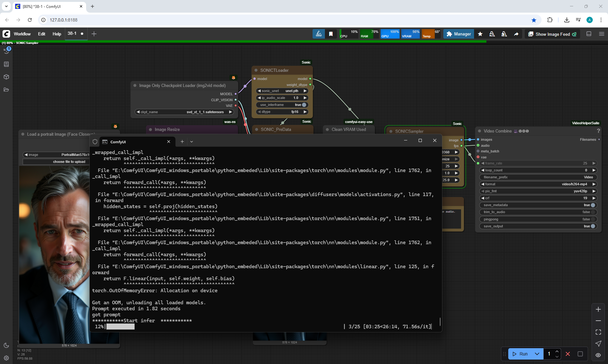Image resolution: width=608 pixels, height=364 pixels.
Task: Increase batch count with up stepper
Action: (x=557, y=351)
